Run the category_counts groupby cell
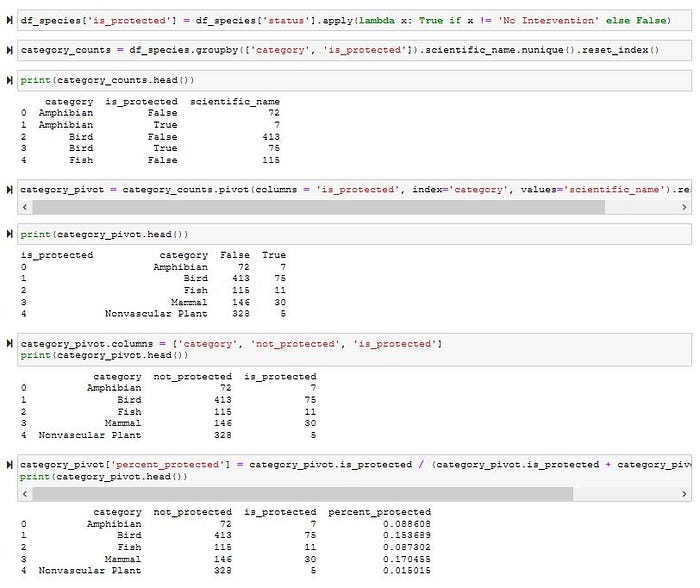 click(x=9, y=50)
